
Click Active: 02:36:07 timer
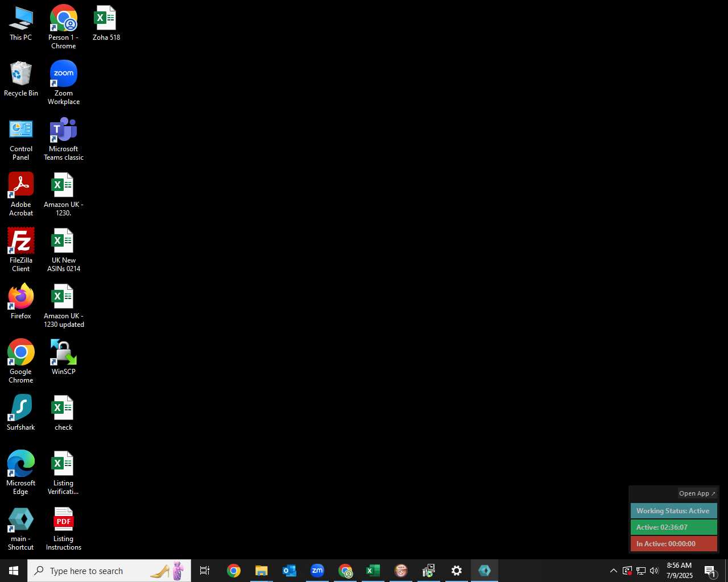[674, 527]
